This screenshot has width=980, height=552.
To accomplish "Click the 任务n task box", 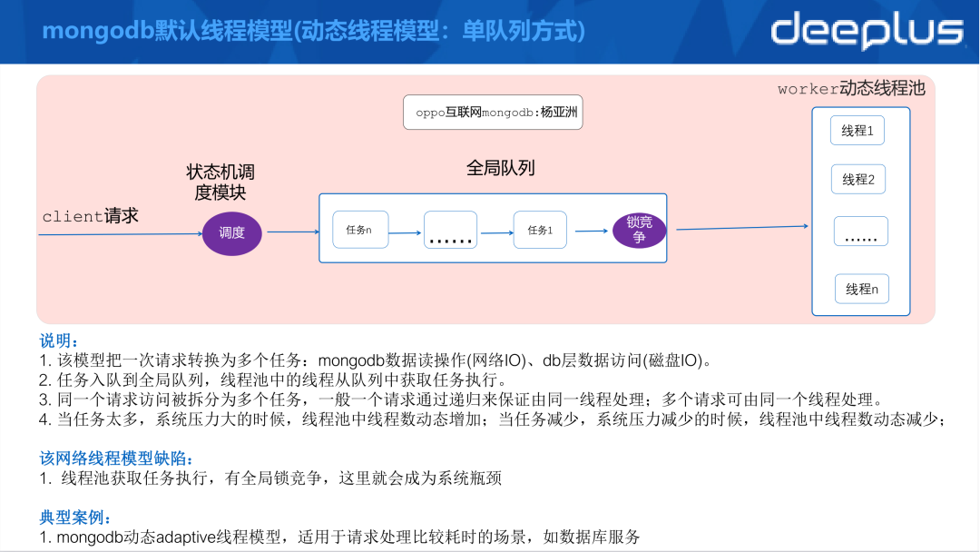I will pos(360,230).
